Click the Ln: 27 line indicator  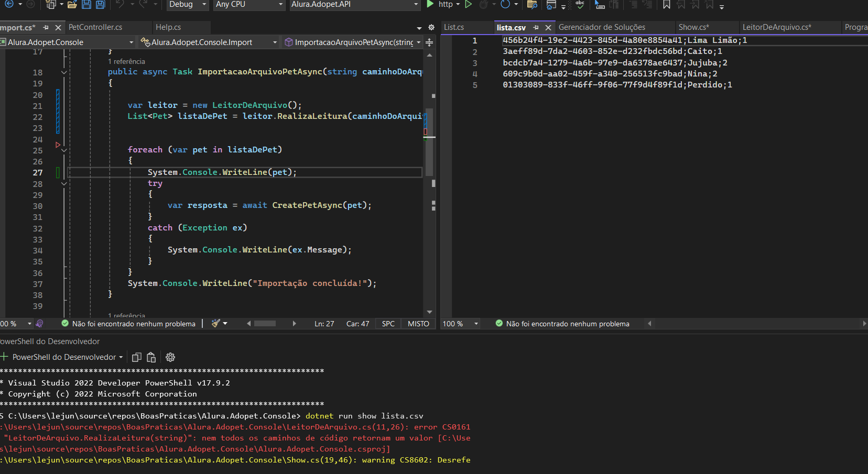[324, 324]
